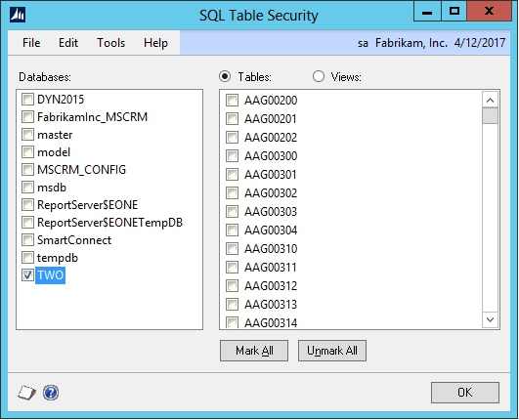Click the tables list scroll up arrow
Viewport: 519px width, 420px height.
click(x=491, y=101)
